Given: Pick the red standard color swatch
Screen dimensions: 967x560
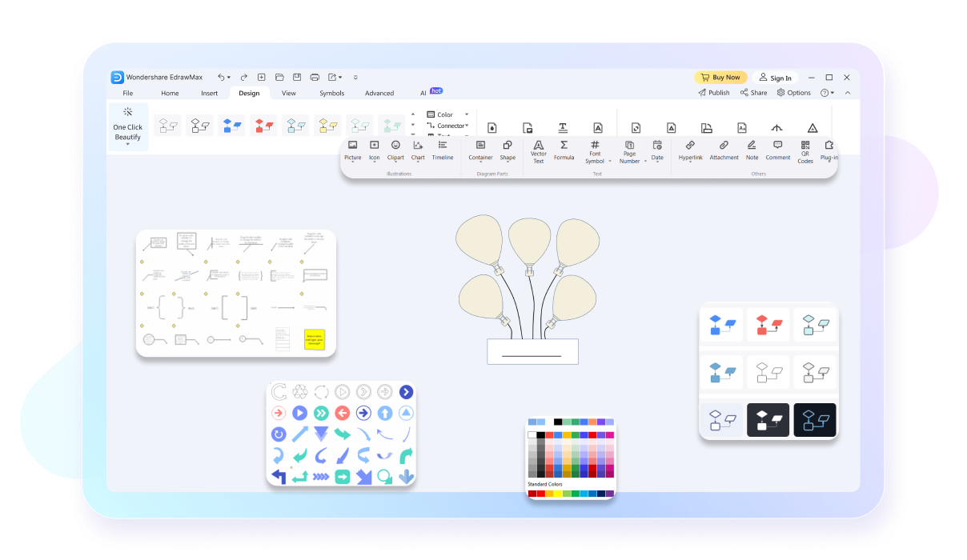Looking at the screenshot, I should (541, 494).
